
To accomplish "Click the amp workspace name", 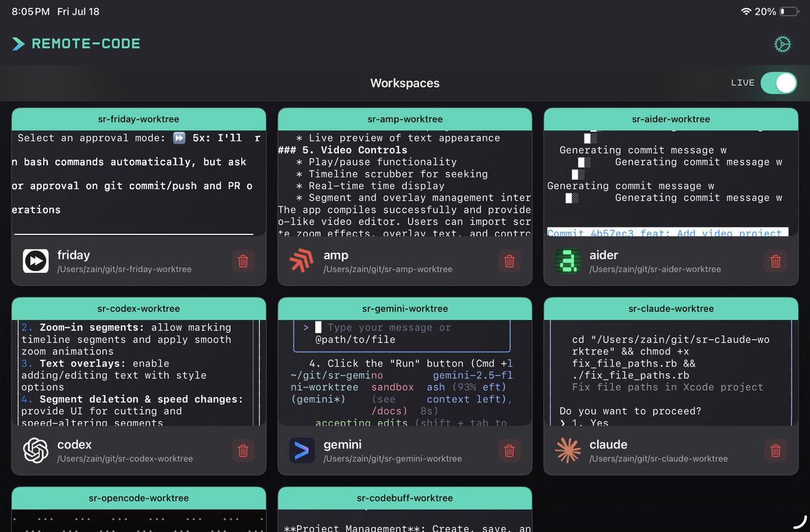I will [335, 255].
